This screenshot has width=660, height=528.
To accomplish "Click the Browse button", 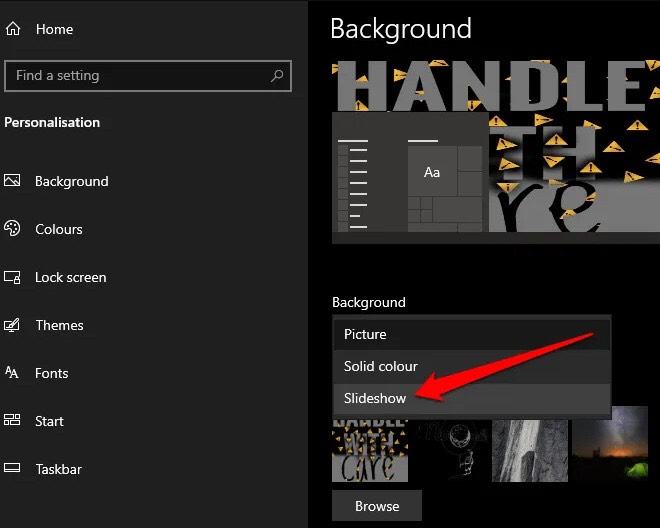I will point(377,506).
